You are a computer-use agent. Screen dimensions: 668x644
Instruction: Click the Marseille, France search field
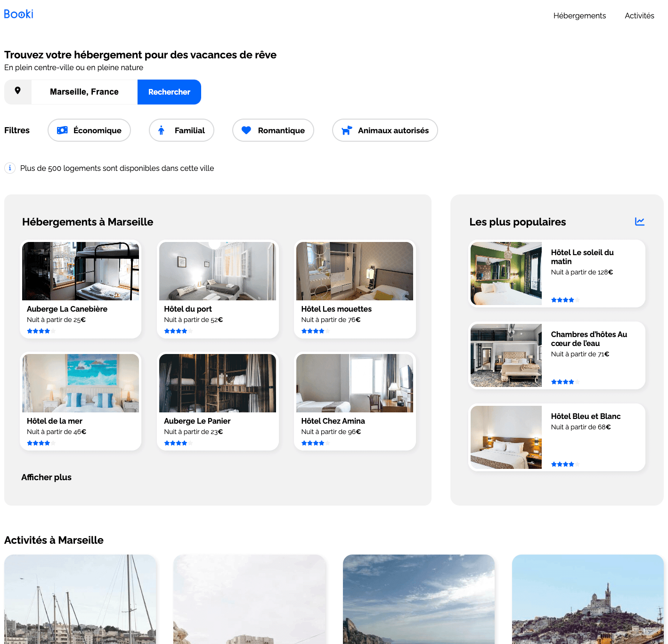84,92
